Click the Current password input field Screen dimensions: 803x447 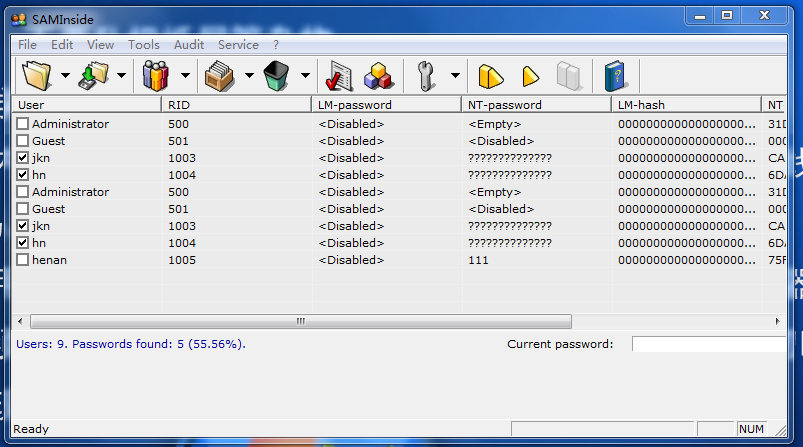pos(709,344)
